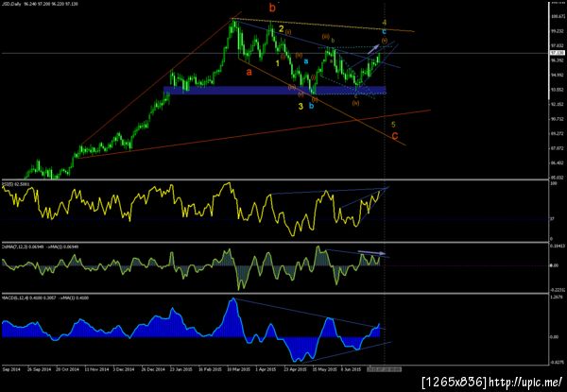Click the 85.032 price axis value
This screenshot has height=392, width=567.
[558, 178]
